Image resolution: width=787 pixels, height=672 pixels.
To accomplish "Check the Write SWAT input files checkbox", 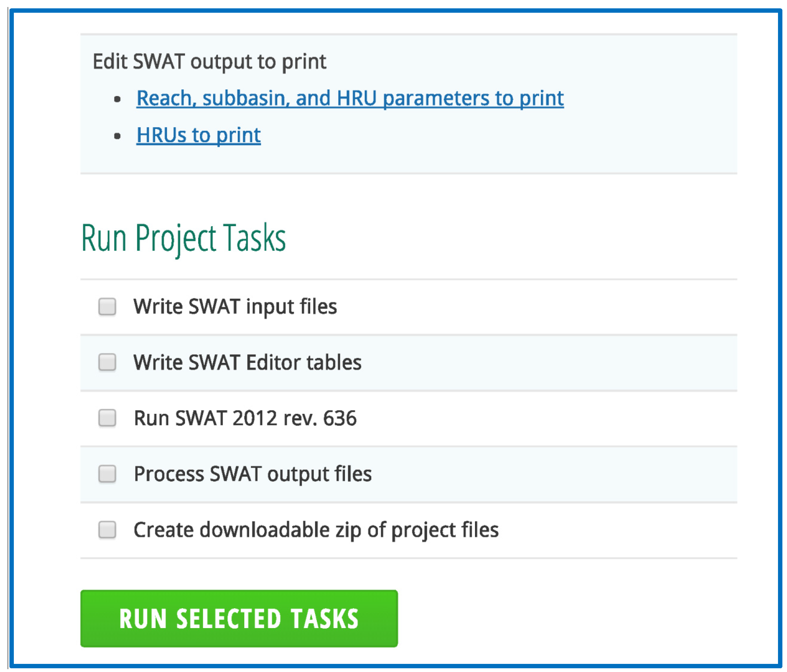I will [107, 306].
